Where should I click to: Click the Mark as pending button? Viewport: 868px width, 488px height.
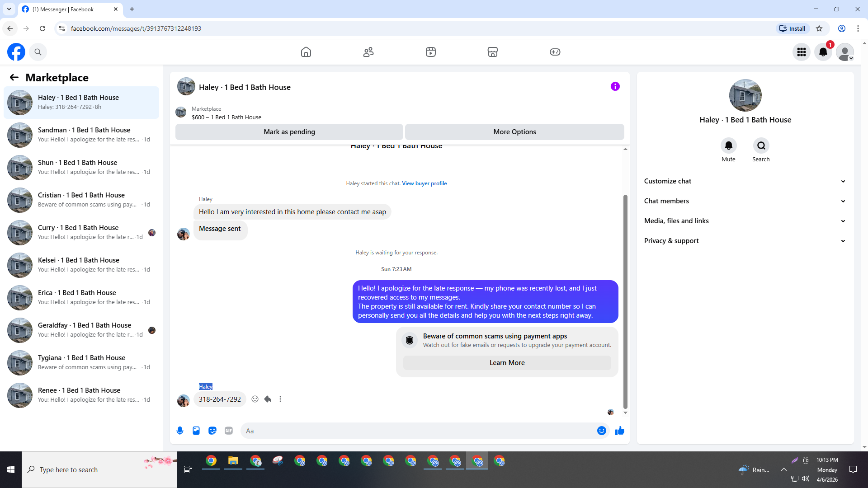289,132
